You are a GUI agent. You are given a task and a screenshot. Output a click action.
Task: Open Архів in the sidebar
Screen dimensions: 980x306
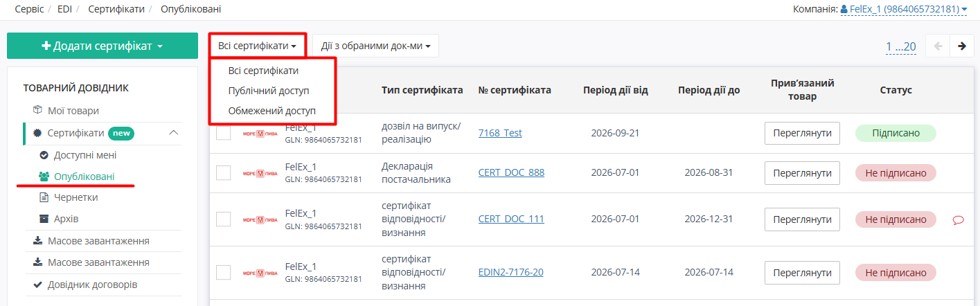66,219
